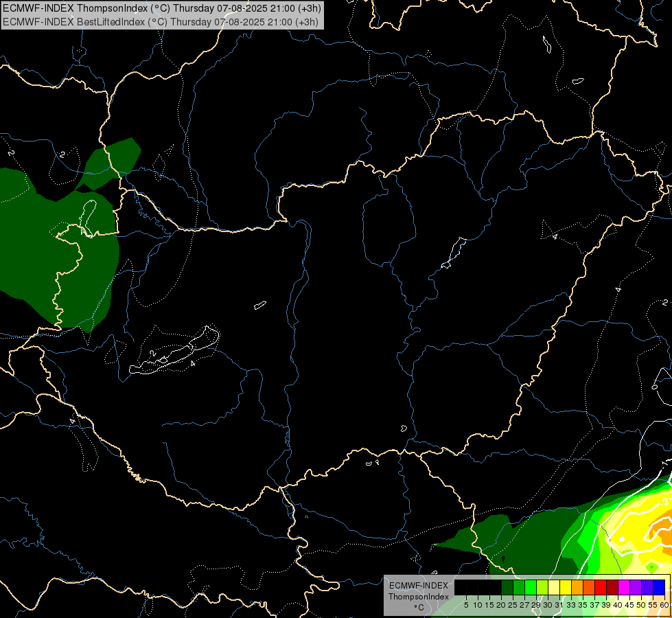
Task: Click the legend value label 40
Action: click(618, 605)
